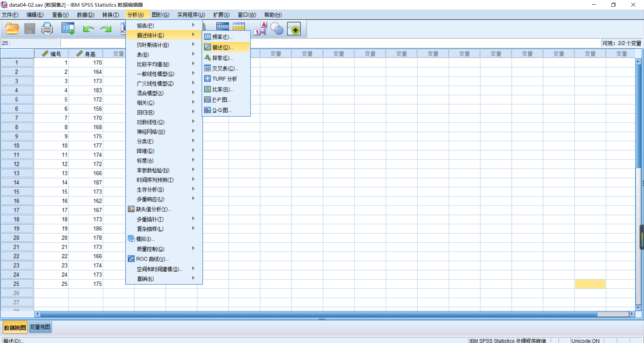Open the 数据(D) menu
The image size is (644, 343).
(86, 15)
